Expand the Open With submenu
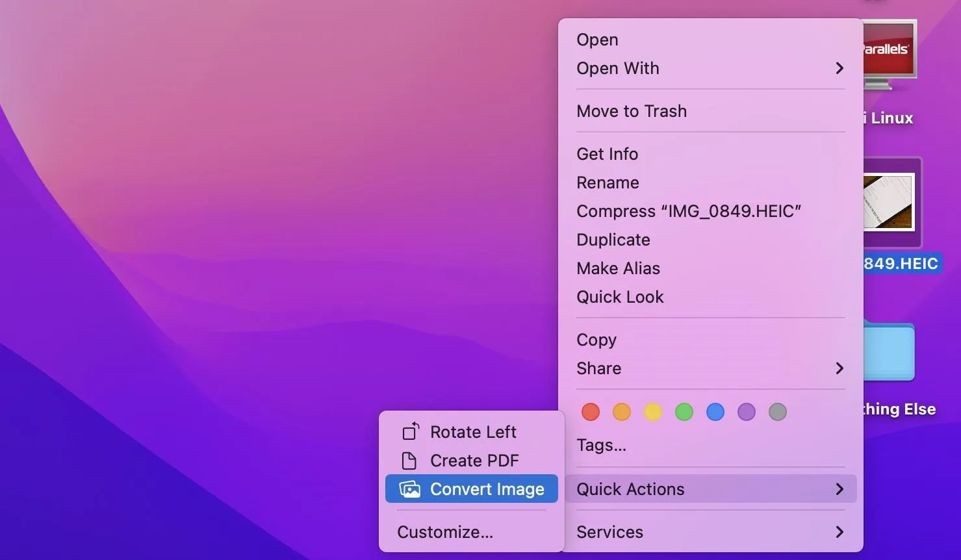Screen dimensions: 961x560 [x=711, y=68]
